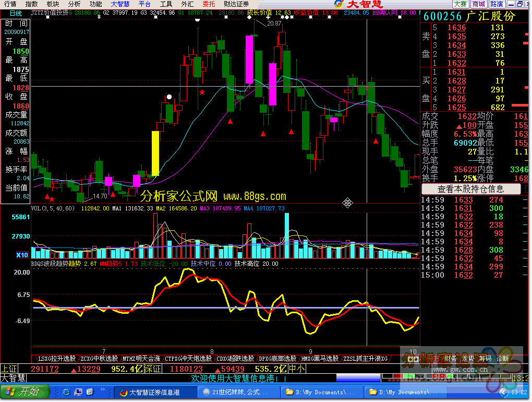Image resolution: width=532 pixels, height=402 pixels.
Task: Click the buy level 5 volume 682
Action: pos(498,108)
